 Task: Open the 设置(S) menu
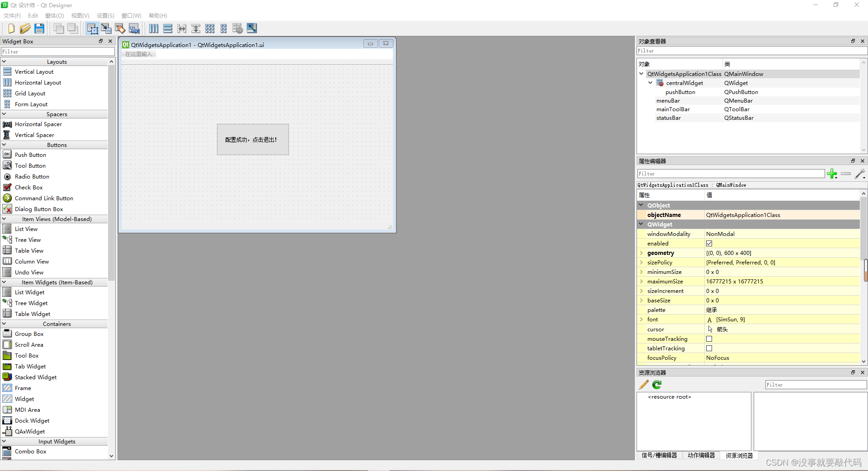point(105,16)
